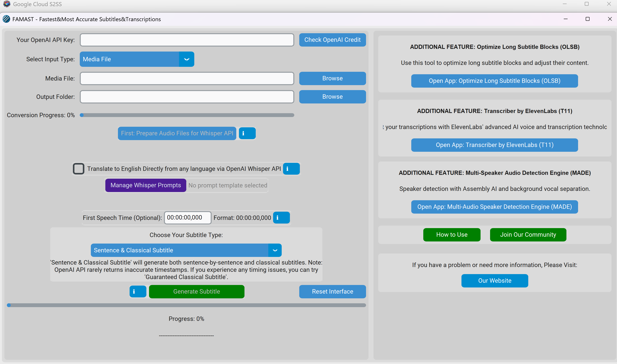Open the Select Input Type dropdown arrow

click(186, 59)
